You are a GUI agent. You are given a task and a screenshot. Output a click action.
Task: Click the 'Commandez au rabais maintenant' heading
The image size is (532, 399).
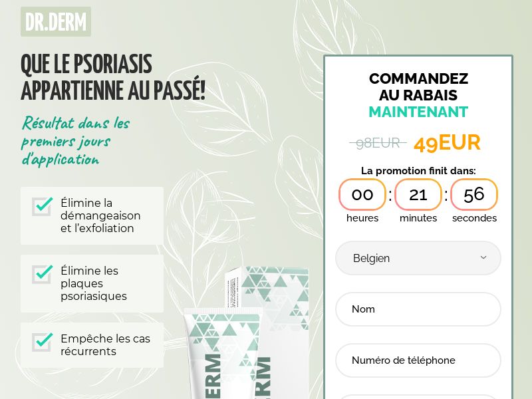418,95
